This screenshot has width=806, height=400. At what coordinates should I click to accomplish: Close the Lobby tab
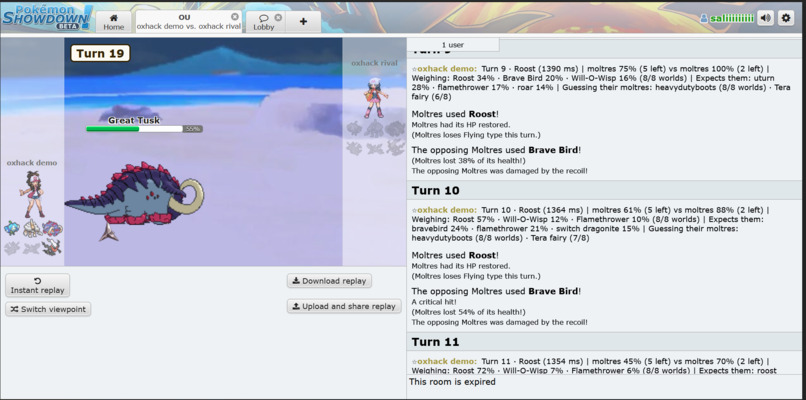[x=278, y=17]
